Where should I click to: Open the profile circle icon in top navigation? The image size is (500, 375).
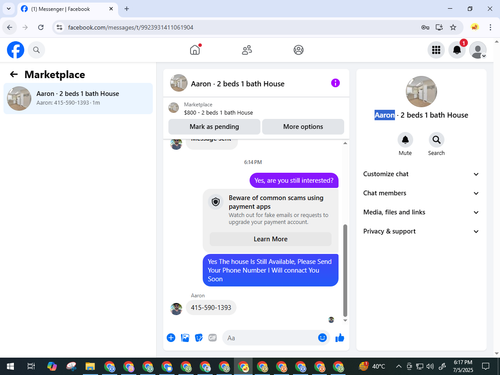click(298, 50)
